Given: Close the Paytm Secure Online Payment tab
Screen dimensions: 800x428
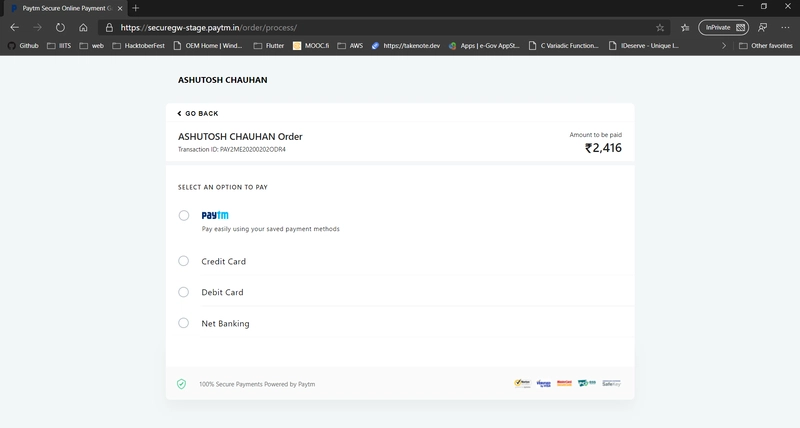Looking at the screenshot, I should click(x=120, y=8).
